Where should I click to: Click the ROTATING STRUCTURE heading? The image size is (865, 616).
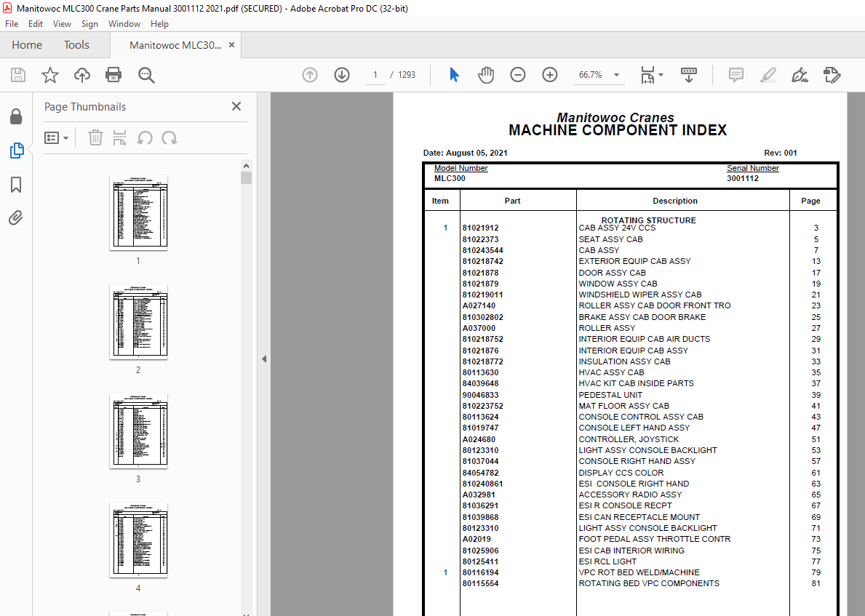pos(649,220)
